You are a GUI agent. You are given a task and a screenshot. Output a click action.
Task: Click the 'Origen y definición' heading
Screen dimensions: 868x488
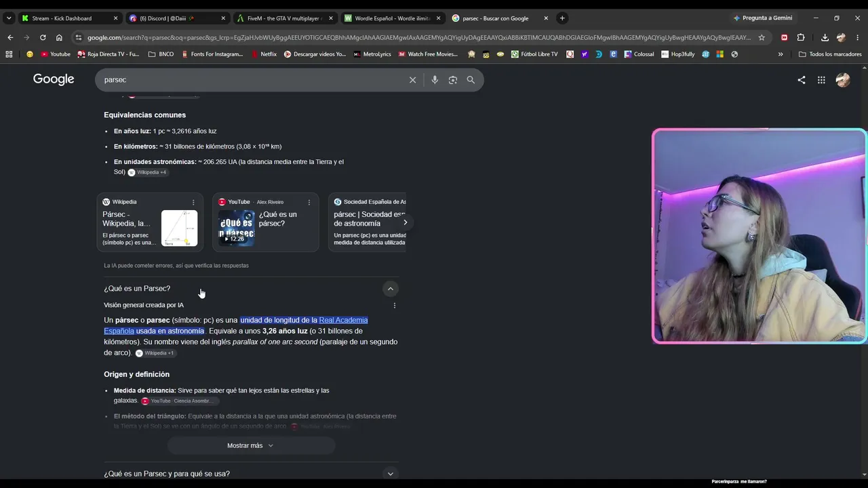tap(136, 375)
